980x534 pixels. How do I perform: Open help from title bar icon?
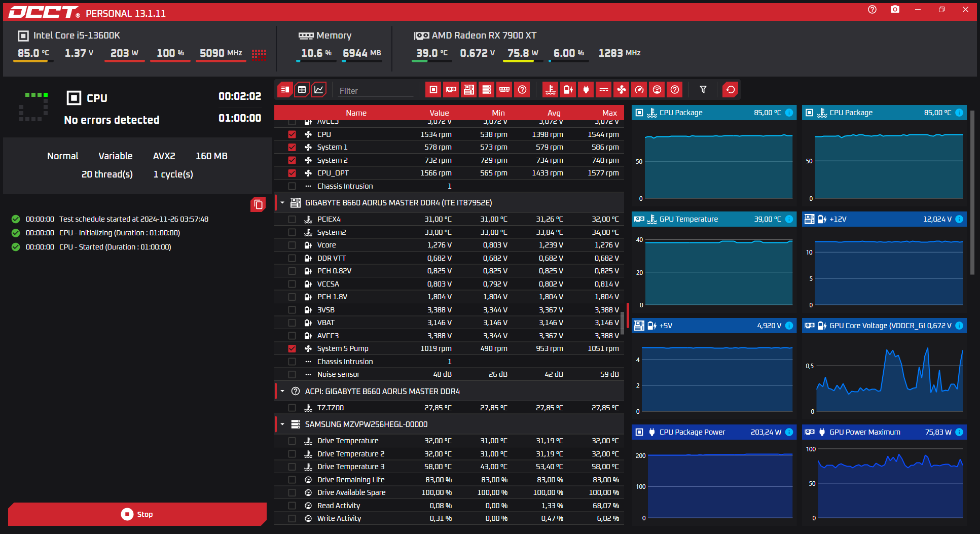tap(873, 10)
